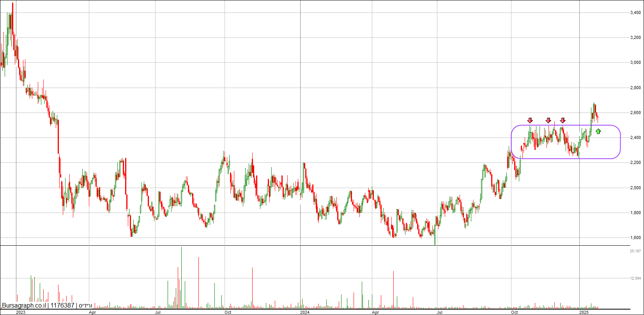Click the 2023 year label on time axis
Viewport: 644px width, 315px height.
21,312
